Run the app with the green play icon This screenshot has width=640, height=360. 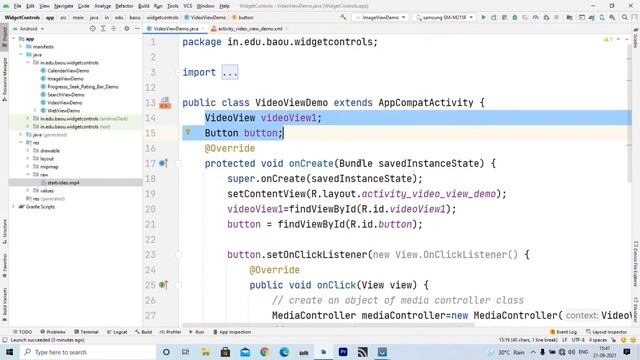[483, 18]
